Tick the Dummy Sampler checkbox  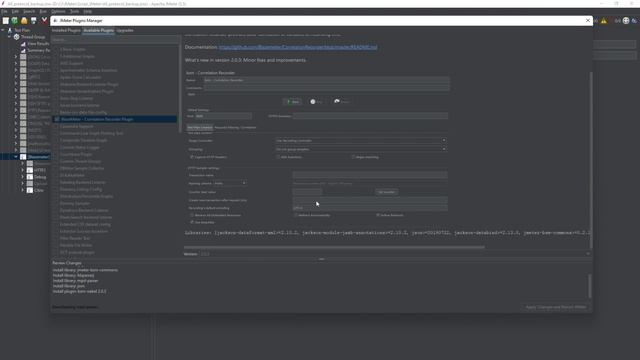pyautogui.click(x=57, y=203)
